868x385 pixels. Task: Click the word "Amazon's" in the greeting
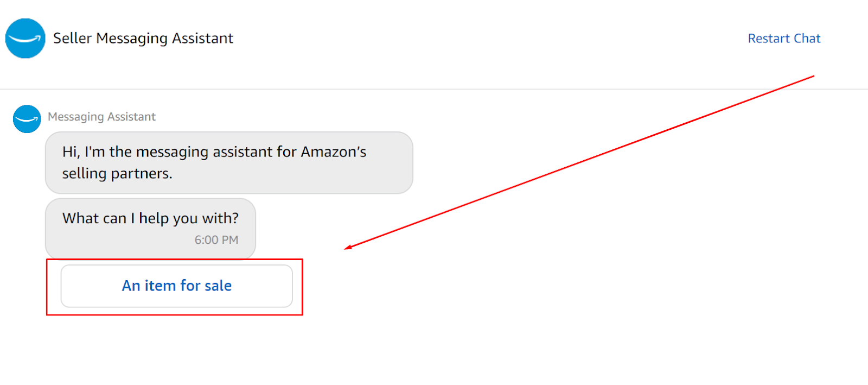(333, 152)
